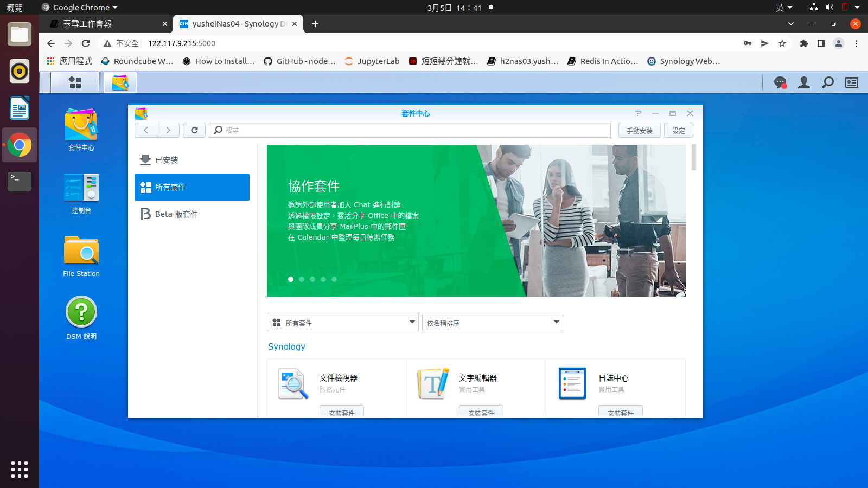Click Package Center help question mark
This screenshot has height=488, width=868.
[638, 113]
